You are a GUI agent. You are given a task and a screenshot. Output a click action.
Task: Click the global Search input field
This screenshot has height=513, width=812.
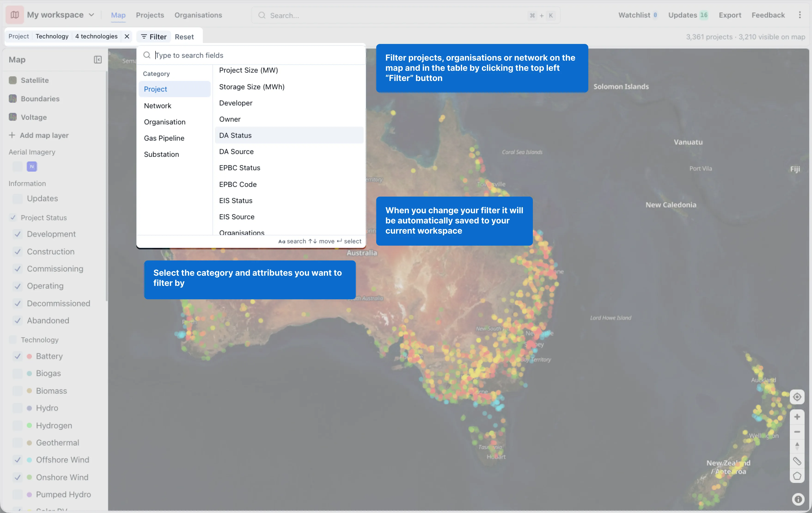406,15
